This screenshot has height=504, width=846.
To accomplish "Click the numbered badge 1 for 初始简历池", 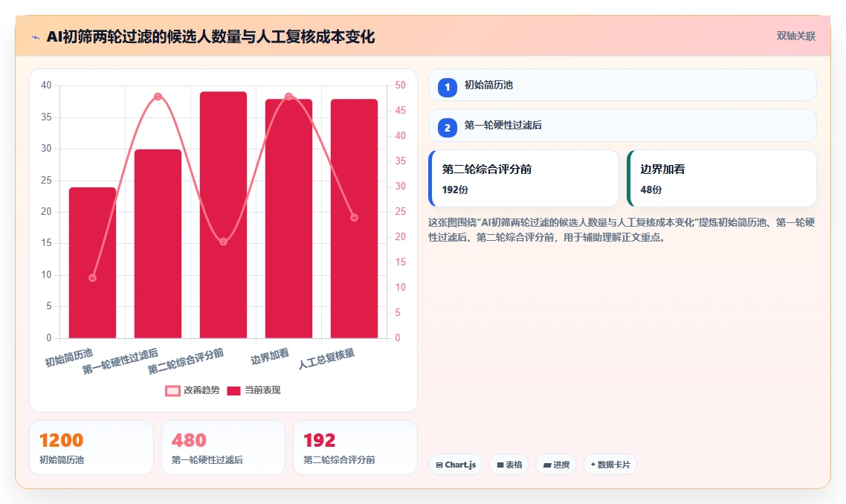I will pyautogui.click(x=448, y=88).
